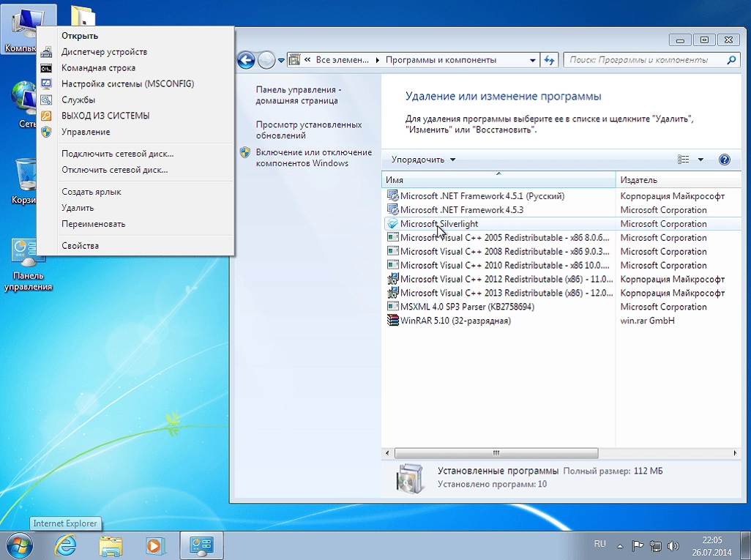Image resolution: width=751 pixels, height=560 pixels.
Task: Click the scrollbar left arrow
Action: (x=387, y=452)
